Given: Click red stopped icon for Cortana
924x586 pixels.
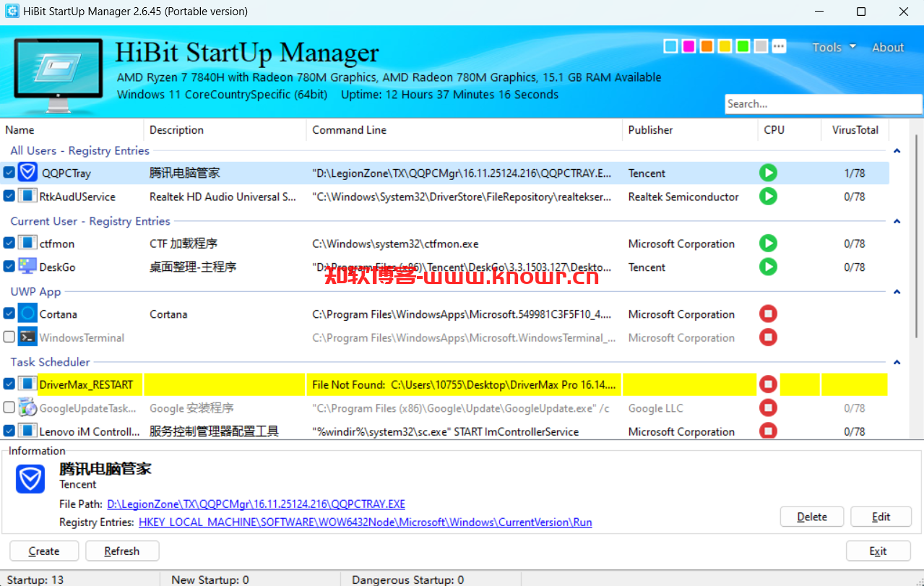Looking at the screenshot, I should (x=768, y=314).
